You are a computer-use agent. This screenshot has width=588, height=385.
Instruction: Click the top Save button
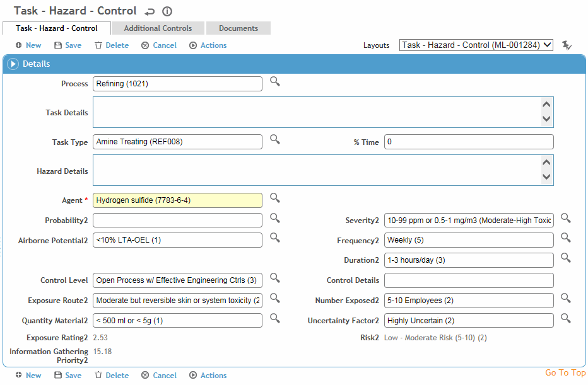tap(68, 45)
